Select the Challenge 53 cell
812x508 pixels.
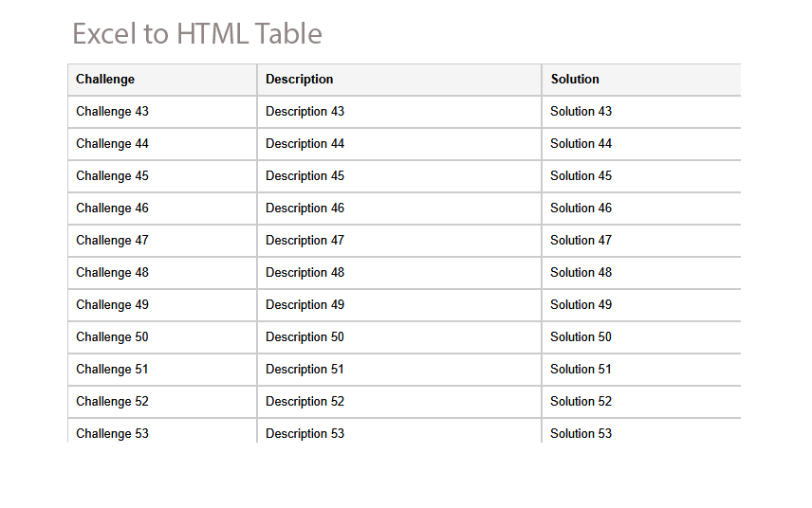pos(162,430)
